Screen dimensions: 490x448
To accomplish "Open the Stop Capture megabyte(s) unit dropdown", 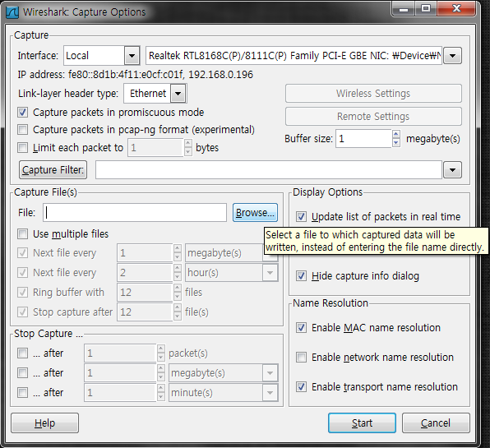I will tap(270, 372).
